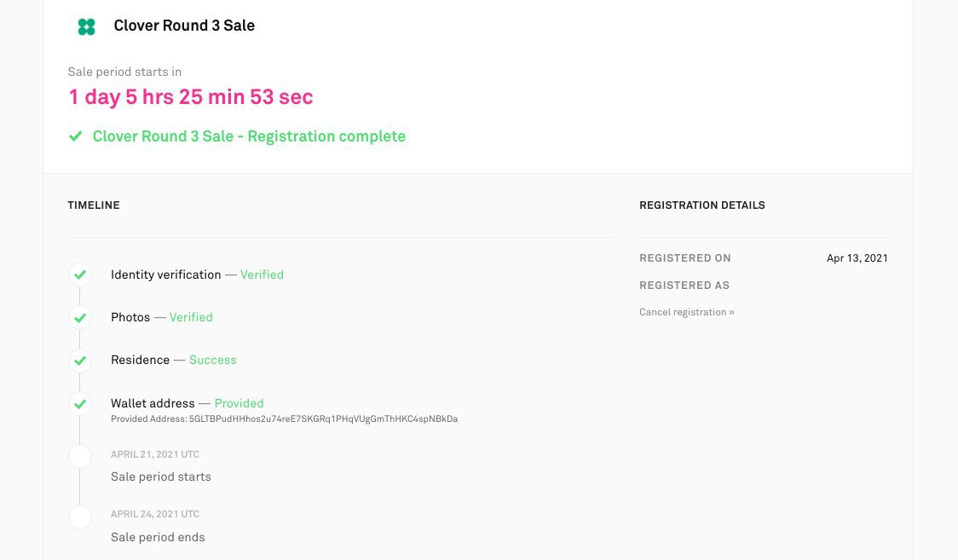958x560 pixels.
Task: Click the Clover Round 3 Sale title
Action: (184, 26)
